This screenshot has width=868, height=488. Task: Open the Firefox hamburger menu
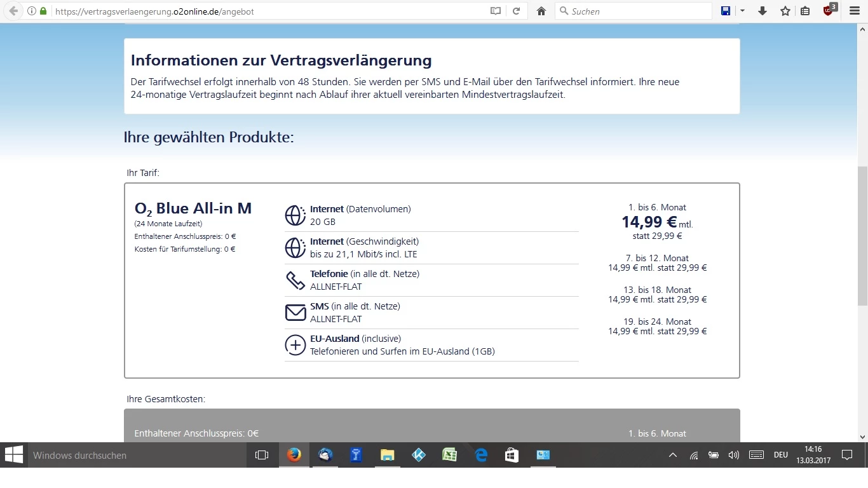[854, 11]
